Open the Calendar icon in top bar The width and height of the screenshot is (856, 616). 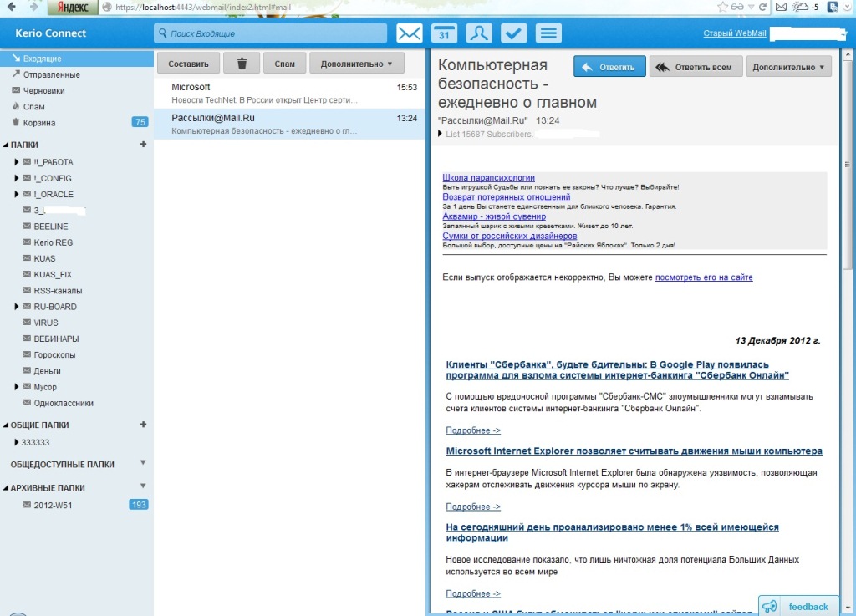(x=444, y=33)
